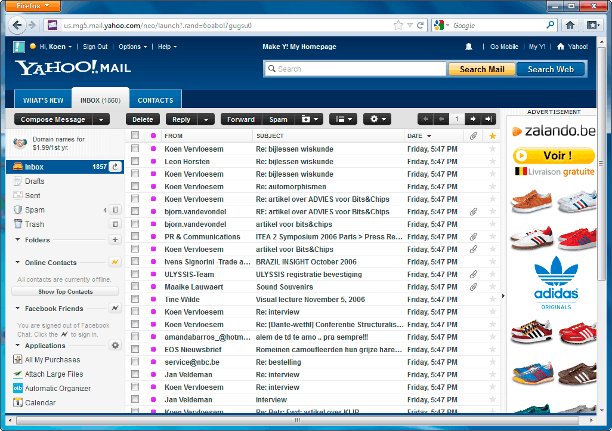This screenshot has width=612, height=431.
Task: Open Applications settings gear icon
Action: pos(115,345)
